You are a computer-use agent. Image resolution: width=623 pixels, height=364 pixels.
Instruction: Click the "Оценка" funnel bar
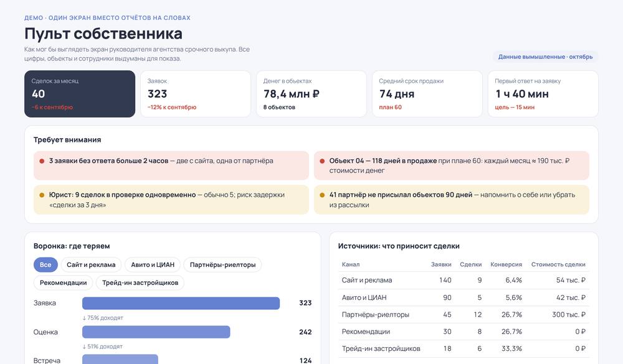click(x=156, y=332)
